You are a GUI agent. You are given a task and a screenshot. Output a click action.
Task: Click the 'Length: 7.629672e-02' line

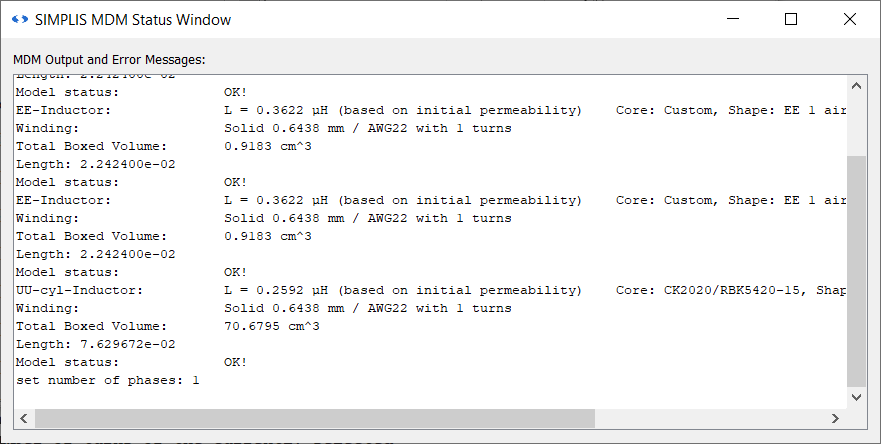pos(96,344)
